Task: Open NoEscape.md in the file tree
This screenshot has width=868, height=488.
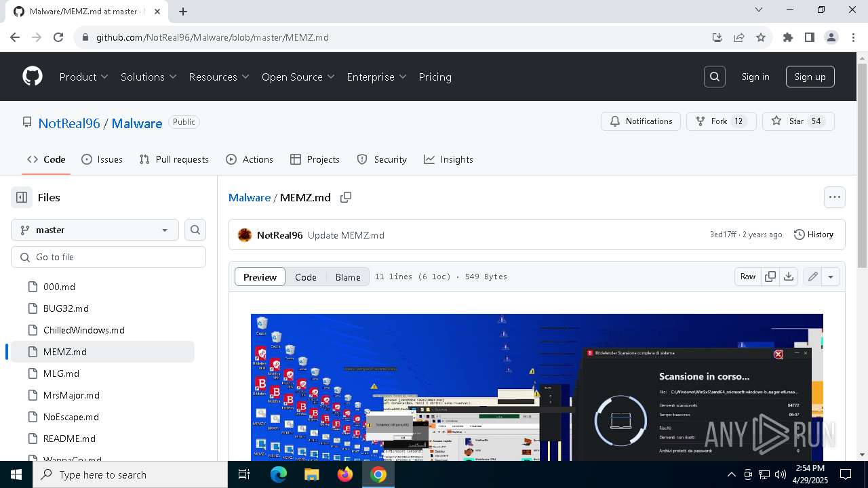Action: tap(103, 417)
